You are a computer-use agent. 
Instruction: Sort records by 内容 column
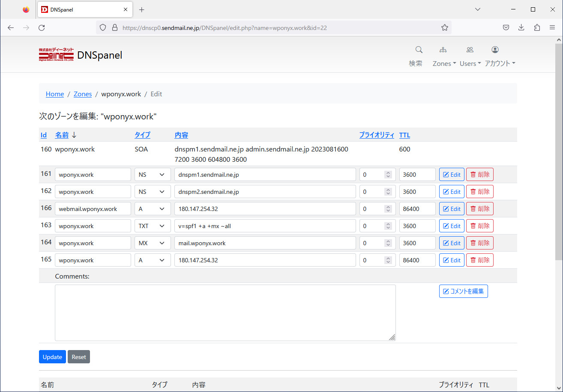[181, 135]
